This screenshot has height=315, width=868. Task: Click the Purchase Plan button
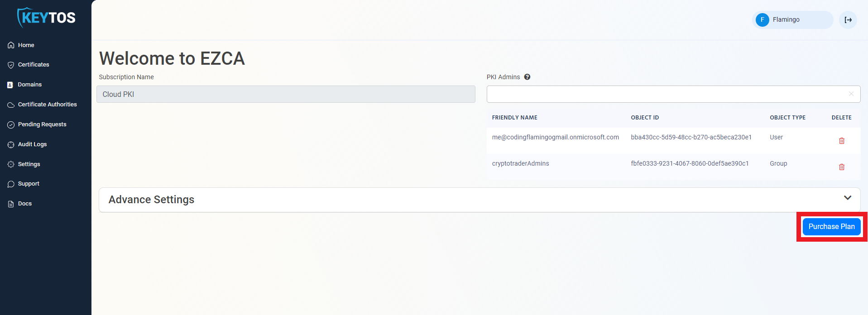click(831, 227)
